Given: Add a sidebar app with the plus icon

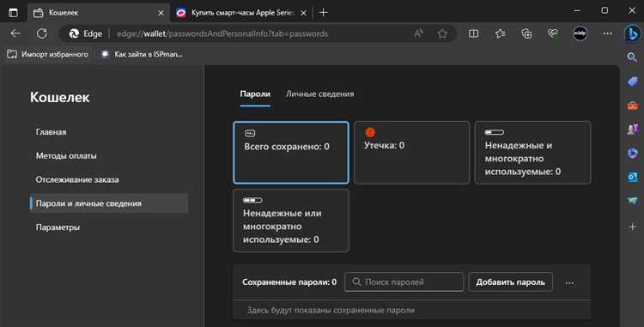Looking at the screenshot, I should [x=633, y=227].
